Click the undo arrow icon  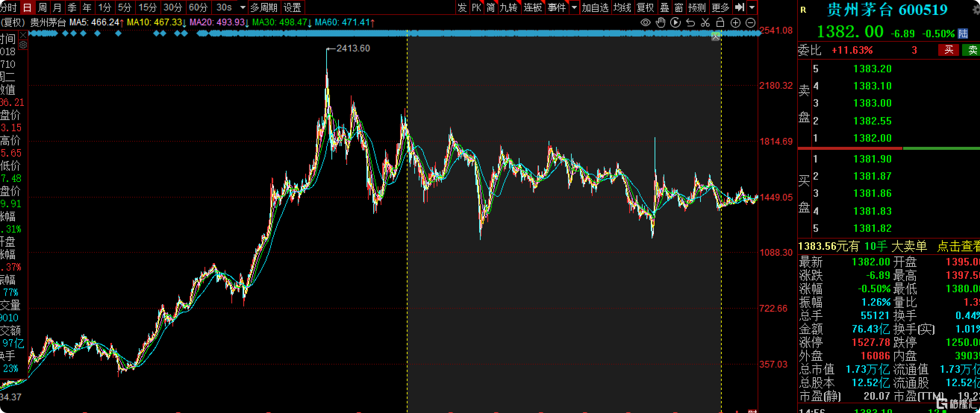690,23
